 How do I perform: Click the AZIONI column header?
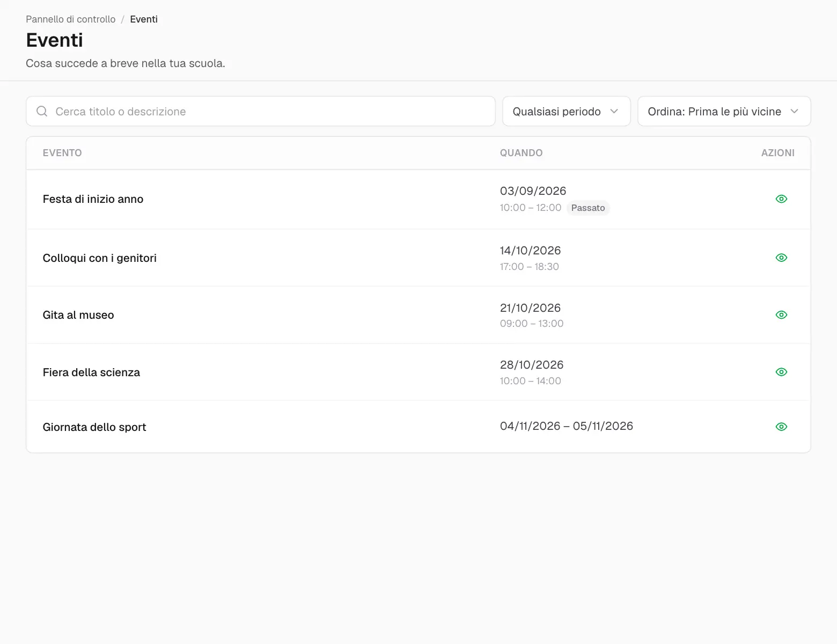point(777,153)
